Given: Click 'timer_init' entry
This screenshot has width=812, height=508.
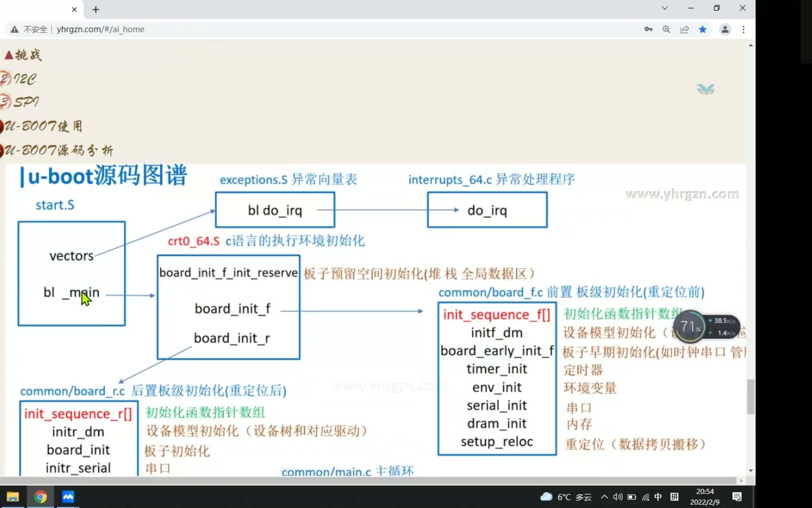Looking at the screenshot, I should 497,369.
